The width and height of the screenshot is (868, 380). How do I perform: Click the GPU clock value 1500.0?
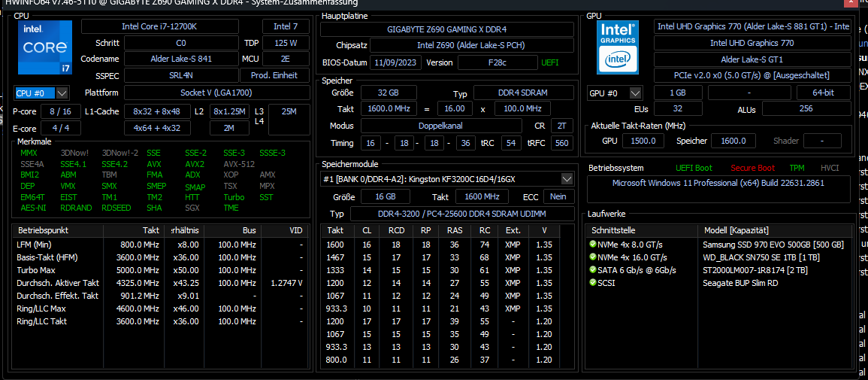point(643,141)
